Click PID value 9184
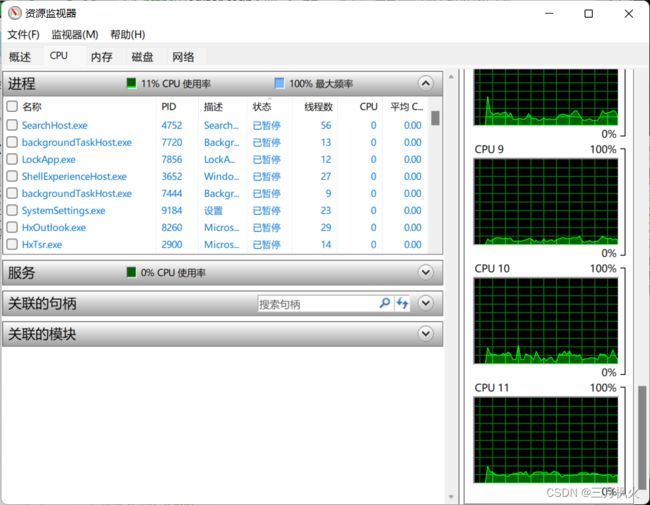 pyautogui.click(x=172, y=210)
